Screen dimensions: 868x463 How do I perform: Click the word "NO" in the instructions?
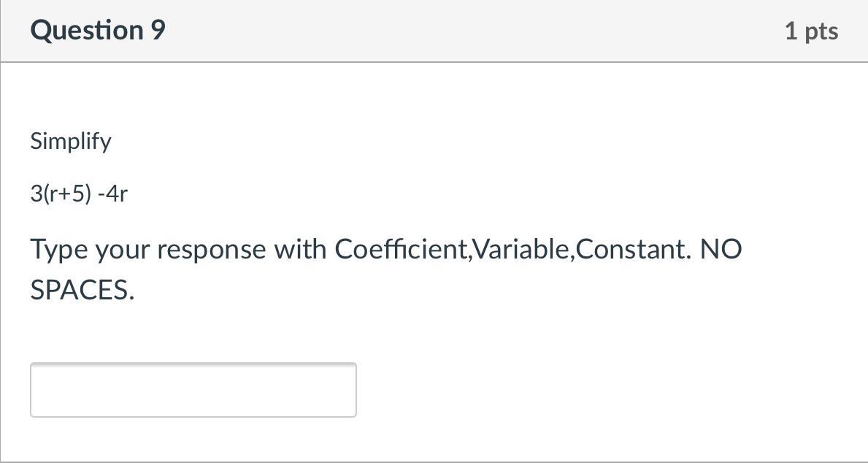pos(721,250)
